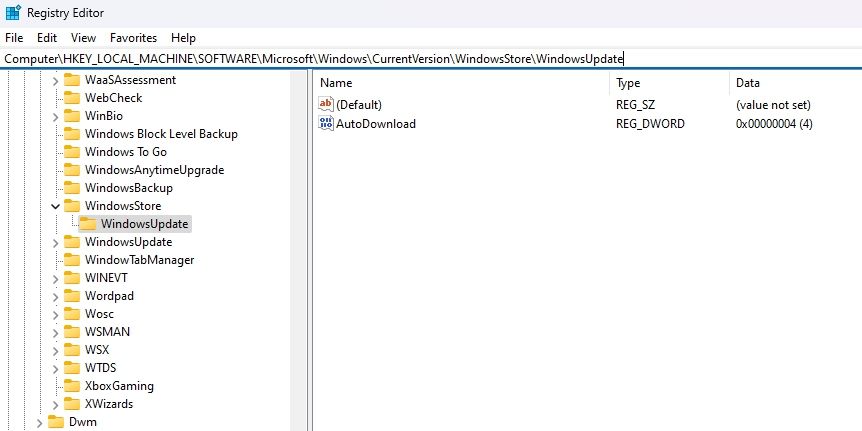862x431 pixels.
Task: Sort values by the Name column header
Action: coord(337,83)
